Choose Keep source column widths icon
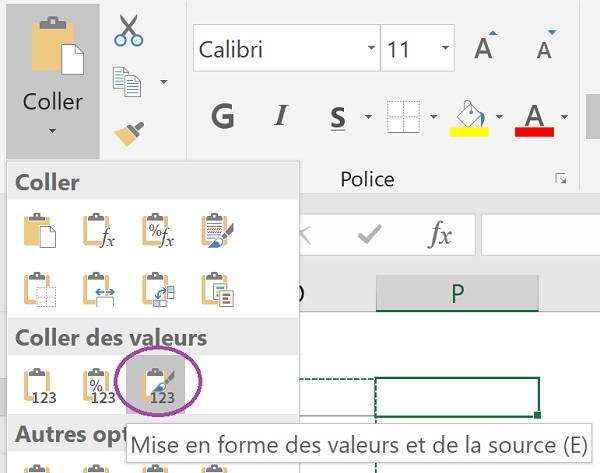The width and height of the screenshot is (600, 473). (x=99, y=290)
